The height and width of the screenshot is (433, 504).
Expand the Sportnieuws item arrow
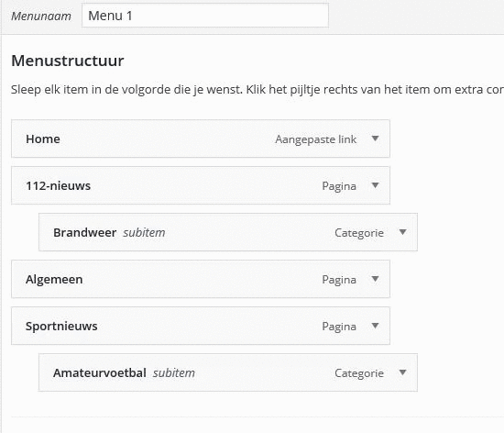click(x=375, y=326)
